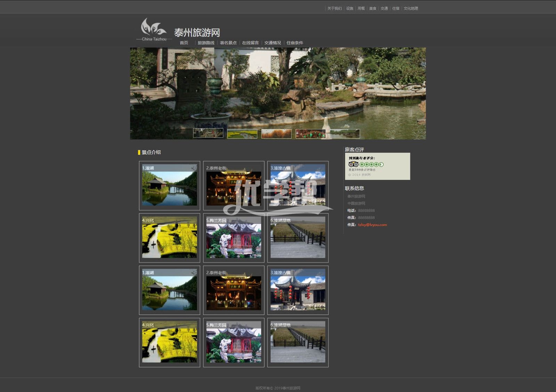This screenshot has width=556, height=392.
Task: Open the 美食 top bar link
Action: tap(373, 8)
